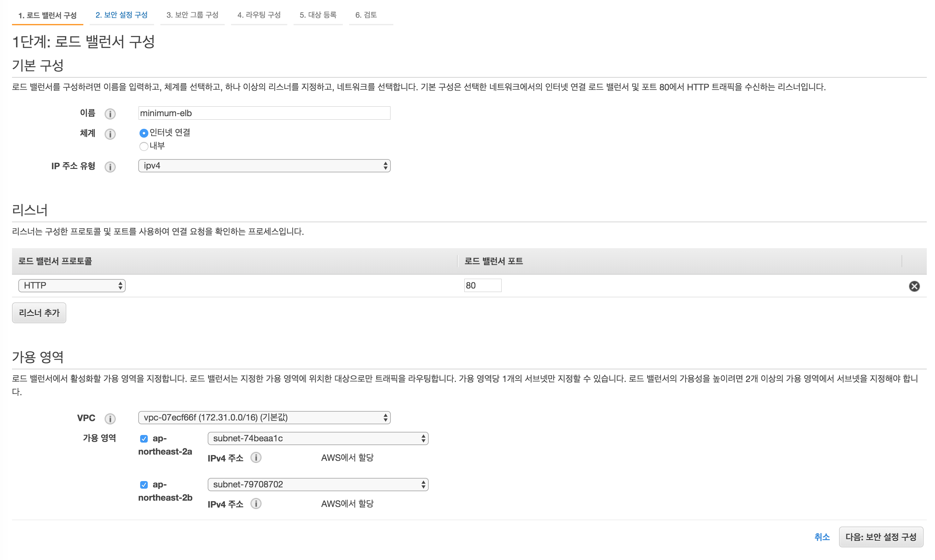Click the 리스너 추가 button
The width and height of the screenshot is (935, 560).
(x=39, y=313)
